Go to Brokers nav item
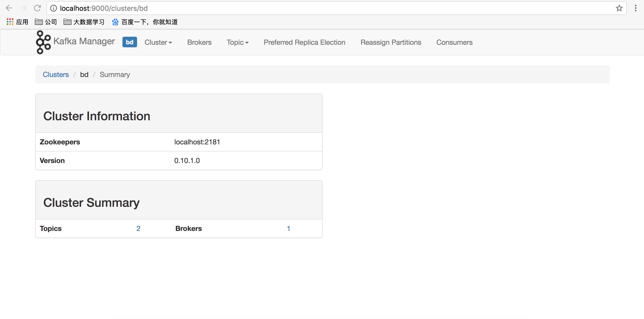 tap(199, 42)
